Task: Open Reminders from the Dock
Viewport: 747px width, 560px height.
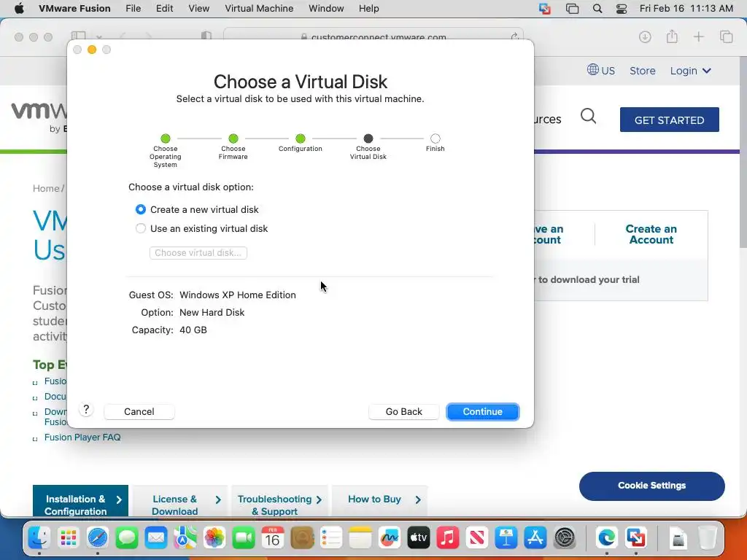Action: [331, 537]
